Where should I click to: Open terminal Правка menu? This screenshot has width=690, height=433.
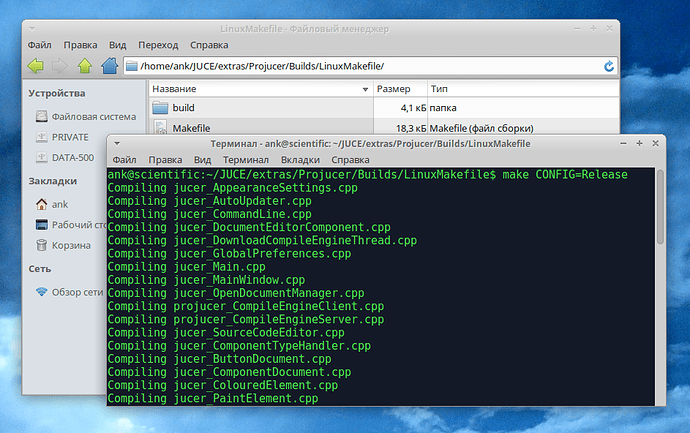pyautogui.click(x=165, y=160)
